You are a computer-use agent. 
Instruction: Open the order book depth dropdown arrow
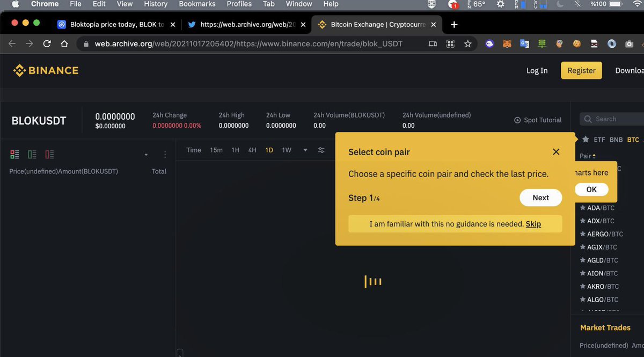[145, 154]
